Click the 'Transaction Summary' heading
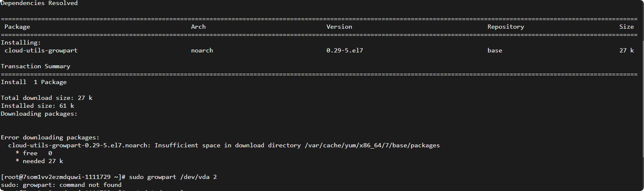Image resolution: width=644 pixels, height=191 pixels. tap(36, 66)
